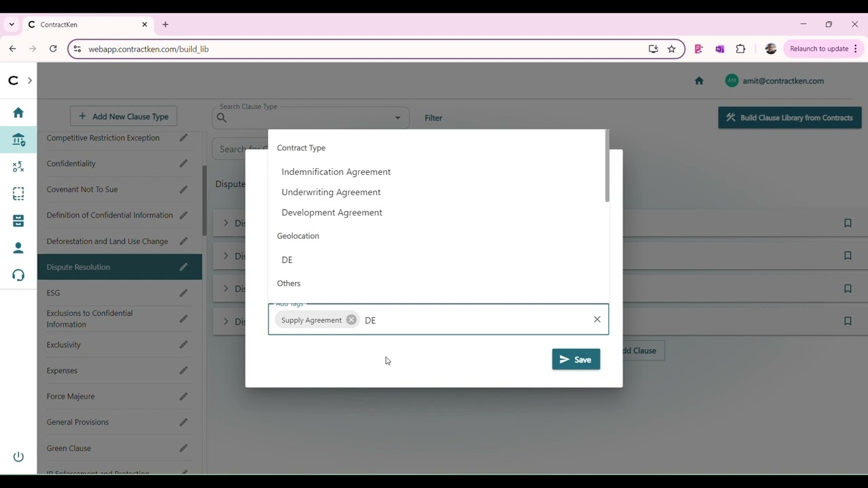
Task: Click the Save button
Action: tap(576, 359)
